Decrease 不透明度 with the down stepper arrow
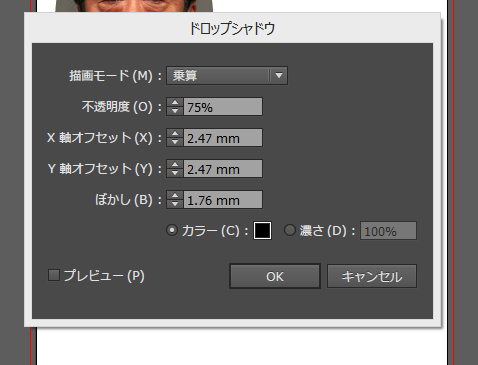Viewport: 478px width, 365px height. point(175,111)
